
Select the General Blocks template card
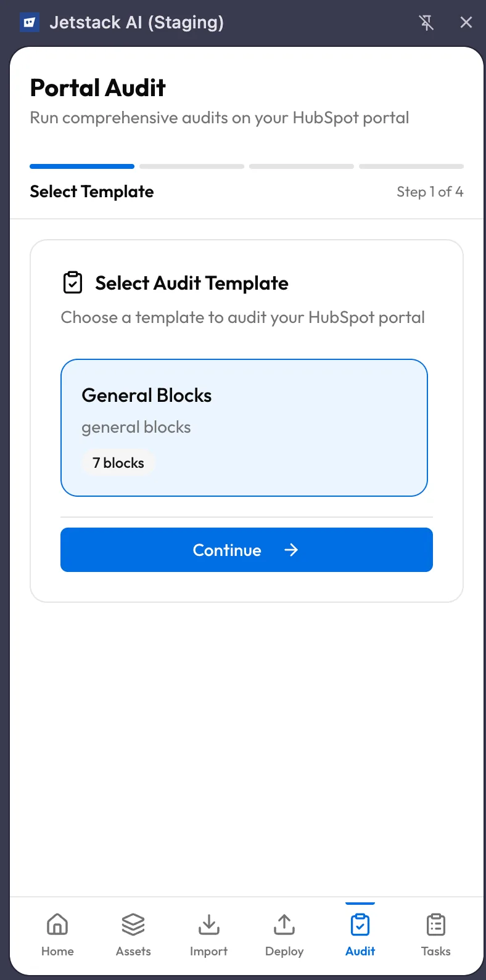244,428
